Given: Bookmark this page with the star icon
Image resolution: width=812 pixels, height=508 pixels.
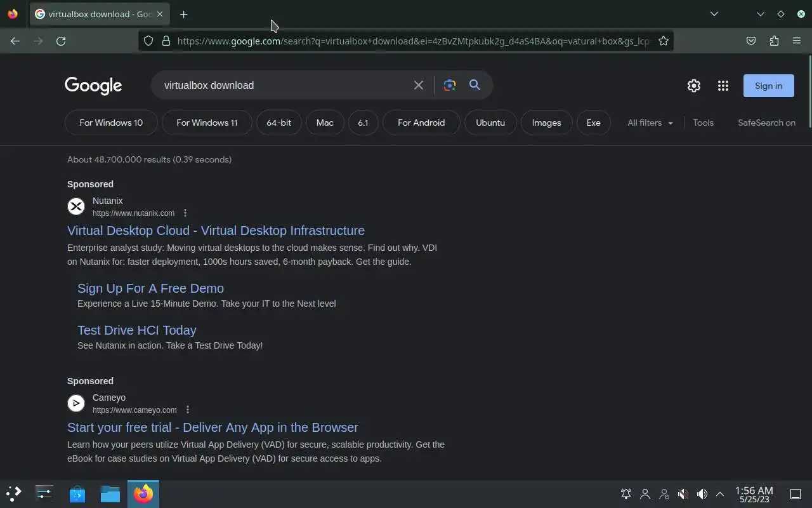Looking at the screenshot, I should (x=664, y=41).
